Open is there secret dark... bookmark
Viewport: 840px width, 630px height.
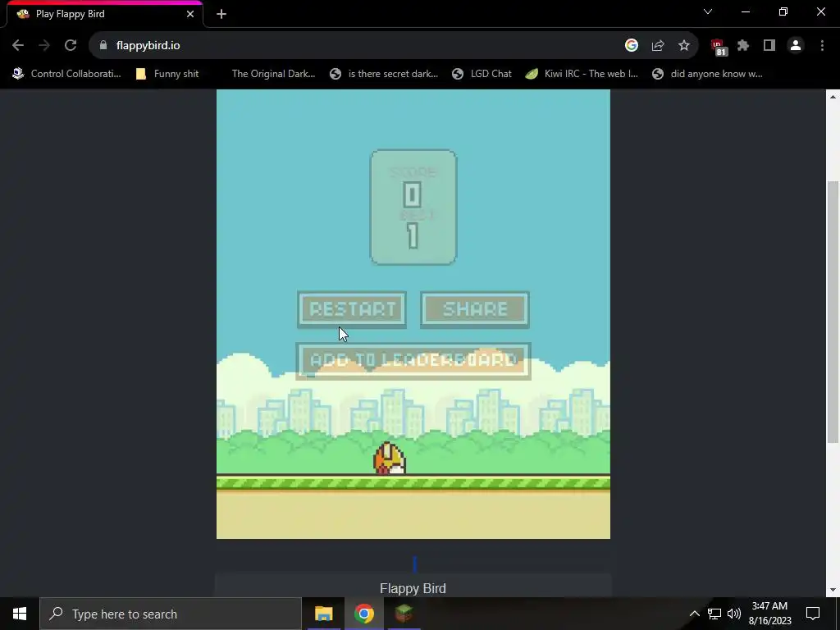pyautogui.click(x=384, y=74)
